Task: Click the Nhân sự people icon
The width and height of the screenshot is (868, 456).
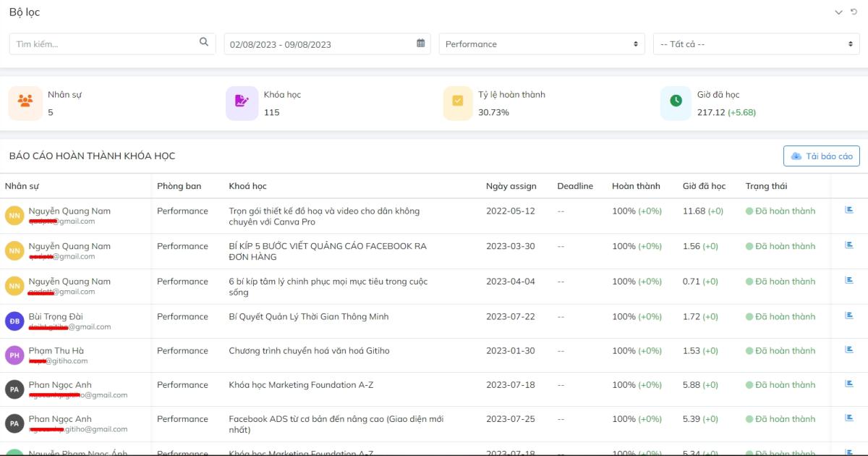Action: 25,103
